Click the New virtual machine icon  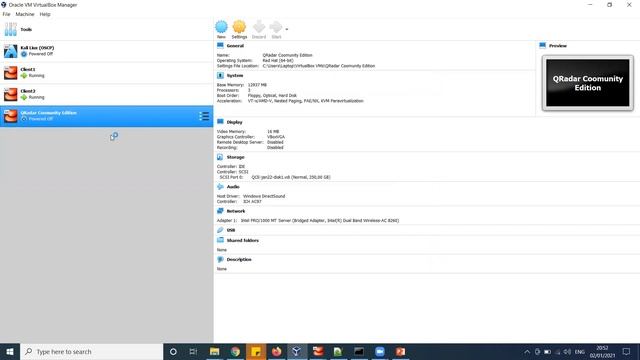[x=221, y=27]
